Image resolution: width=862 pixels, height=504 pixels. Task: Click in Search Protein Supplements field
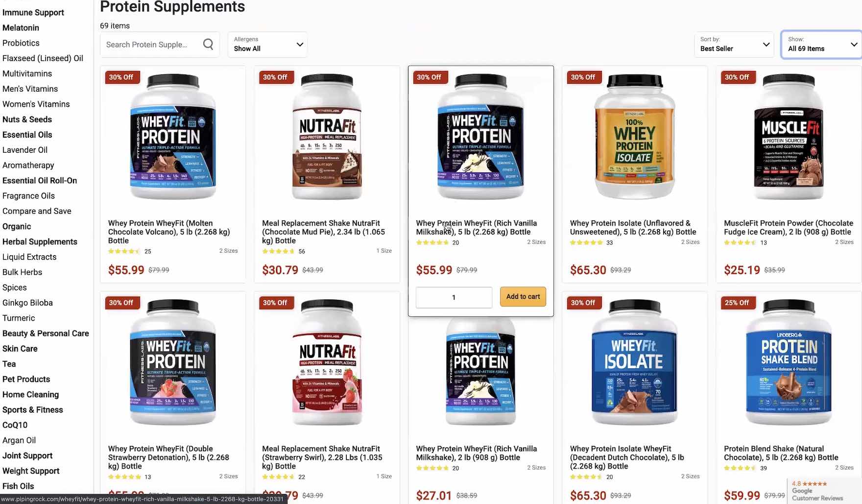click(x=152, y=45)
